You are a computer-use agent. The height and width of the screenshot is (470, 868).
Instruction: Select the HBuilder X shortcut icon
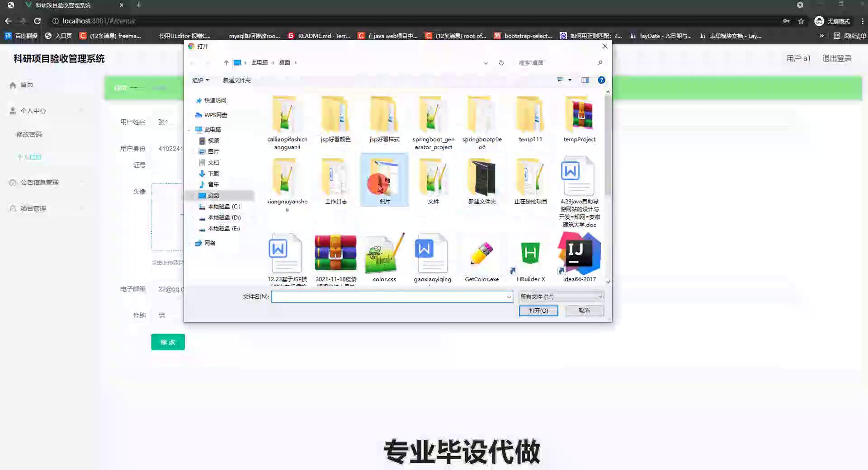point(530,254)
